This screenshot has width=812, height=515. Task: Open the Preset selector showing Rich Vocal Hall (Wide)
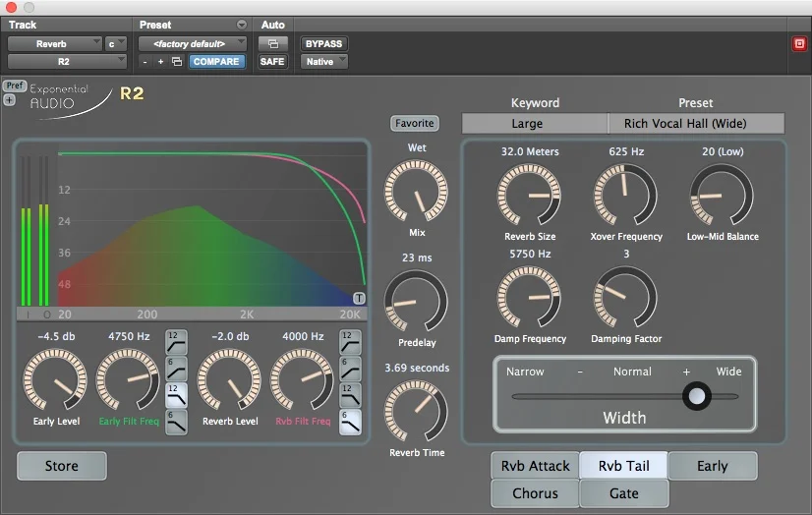tap(696, 124)
